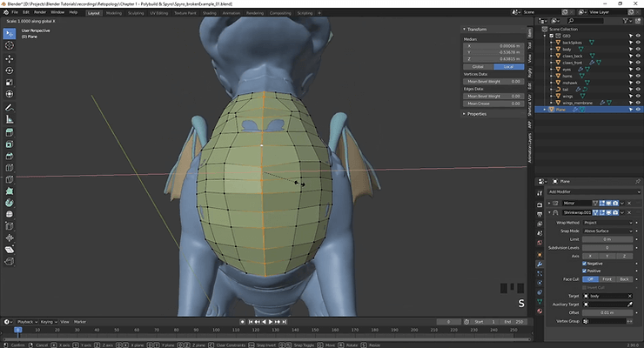Open the Keying dropdown
This screenshot has width=644, height=348.
tap(49, 322)
